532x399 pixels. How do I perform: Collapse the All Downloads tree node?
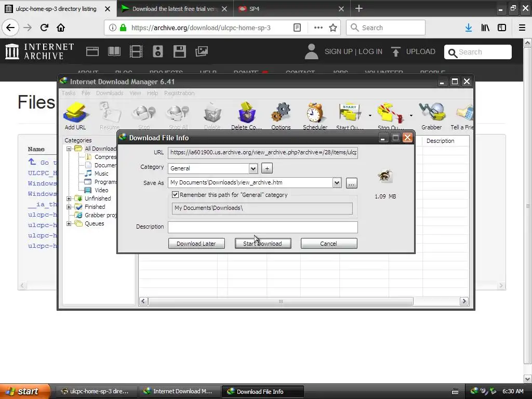coord(69,149)
